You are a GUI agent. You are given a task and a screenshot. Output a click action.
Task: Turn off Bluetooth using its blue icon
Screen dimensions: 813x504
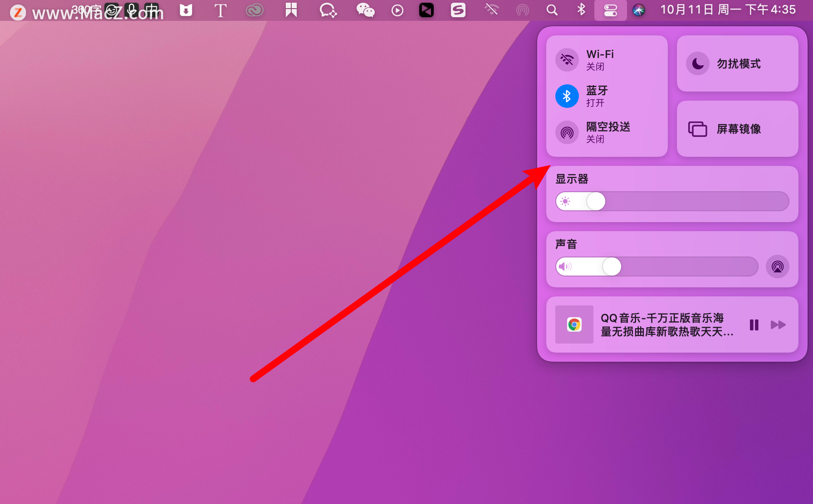(x=567, y=96)
